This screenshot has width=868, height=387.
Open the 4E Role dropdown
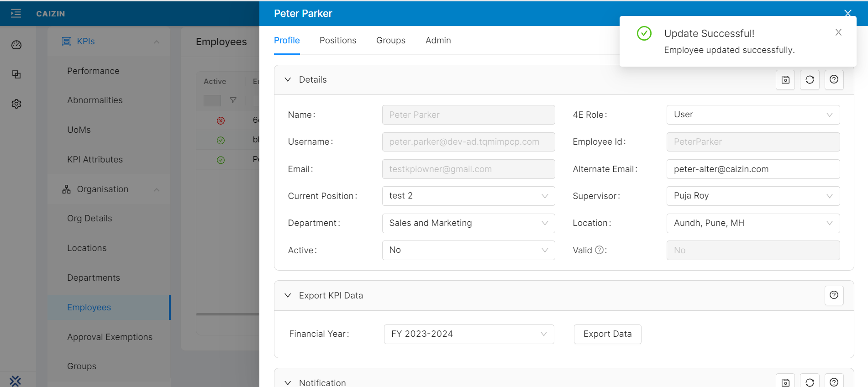click(x=753, y=115)
